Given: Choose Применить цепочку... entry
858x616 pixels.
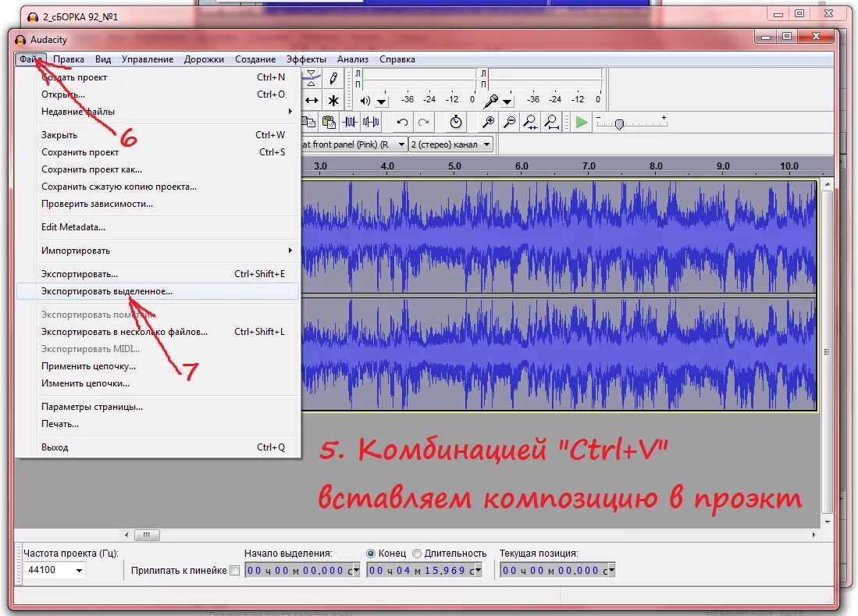Looking at the screenshot, I should (158, 366).
